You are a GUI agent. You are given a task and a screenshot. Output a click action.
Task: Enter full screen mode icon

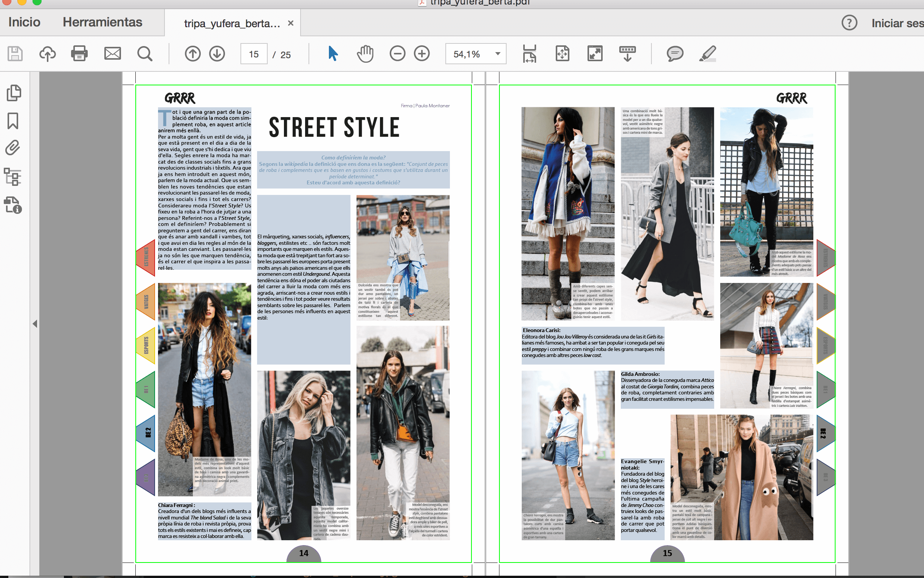coord(595,54)
